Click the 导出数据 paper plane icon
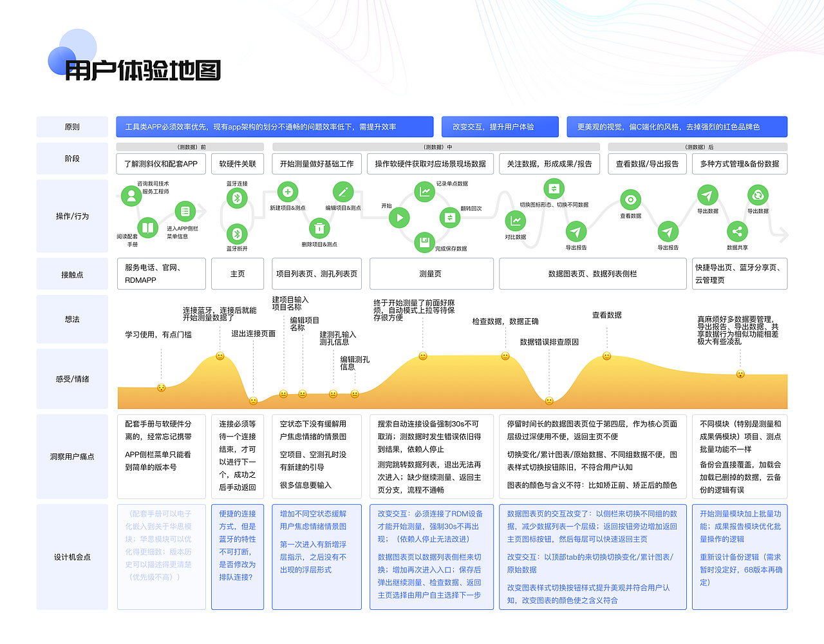824x644 pixels. [x=707, y=195]
